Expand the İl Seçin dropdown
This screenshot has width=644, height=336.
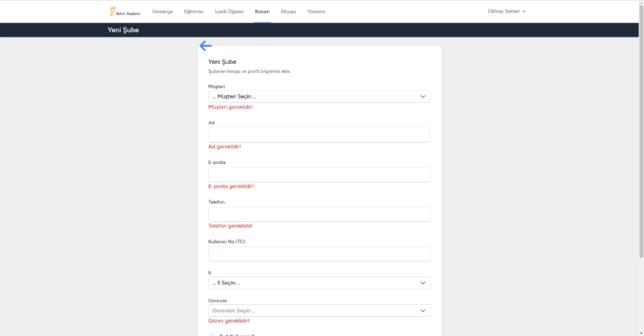(x=311, y=283)
